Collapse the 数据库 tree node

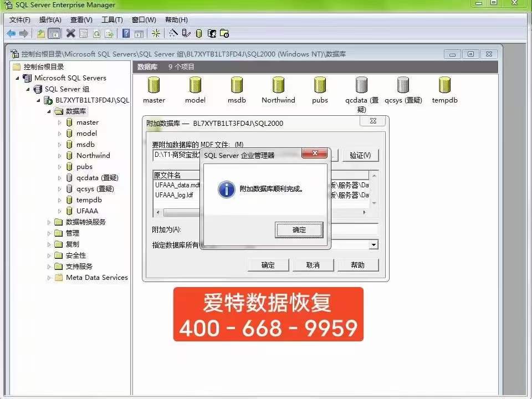click(48, 111)
